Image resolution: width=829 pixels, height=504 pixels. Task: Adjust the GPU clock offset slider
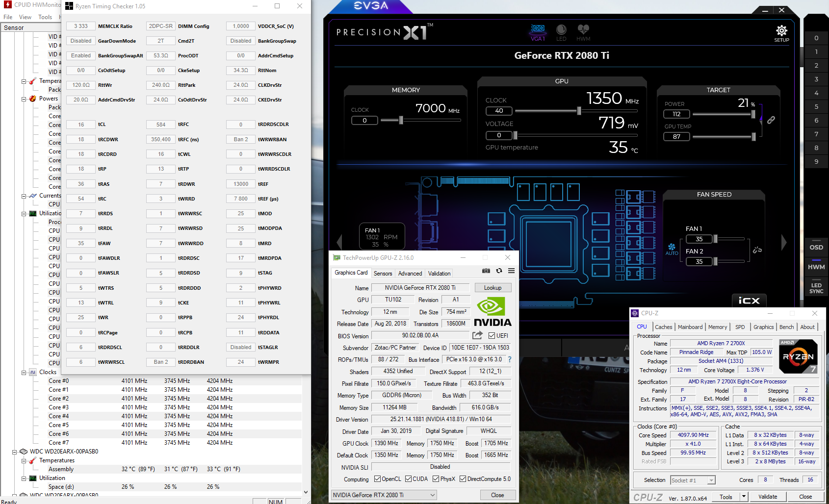[579, 111]
